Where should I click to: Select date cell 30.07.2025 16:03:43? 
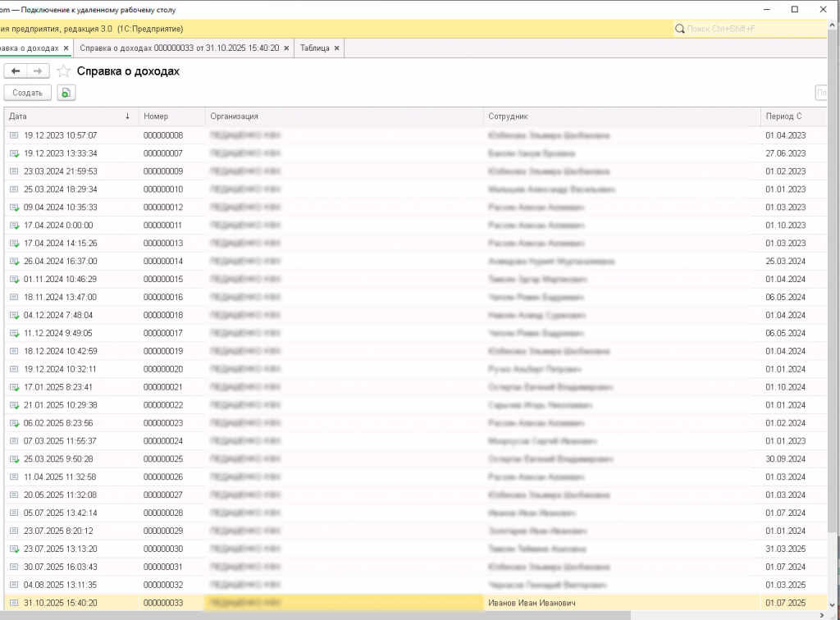point(71,567)
